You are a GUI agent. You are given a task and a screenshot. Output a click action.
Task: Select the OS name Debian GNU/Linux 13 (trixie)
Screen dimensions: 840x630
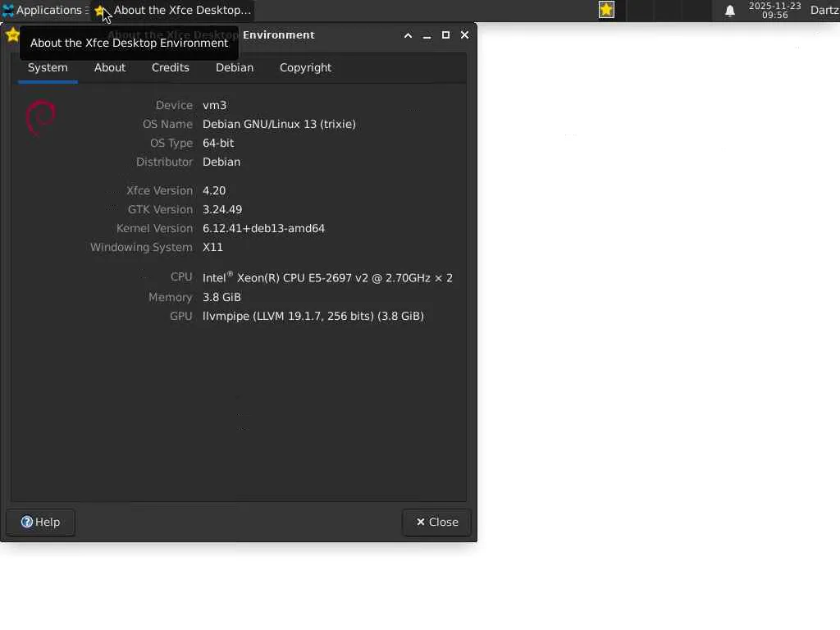[x=279, y=125]
